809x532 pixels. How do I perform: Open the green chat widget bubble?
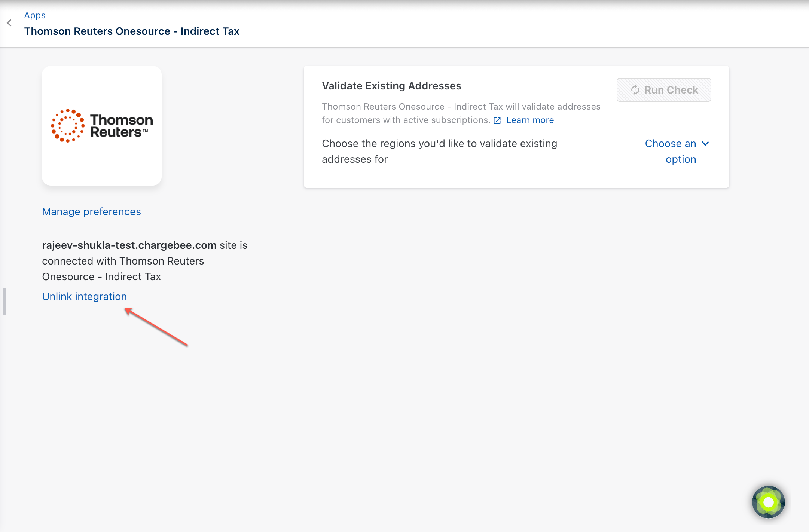768,502
